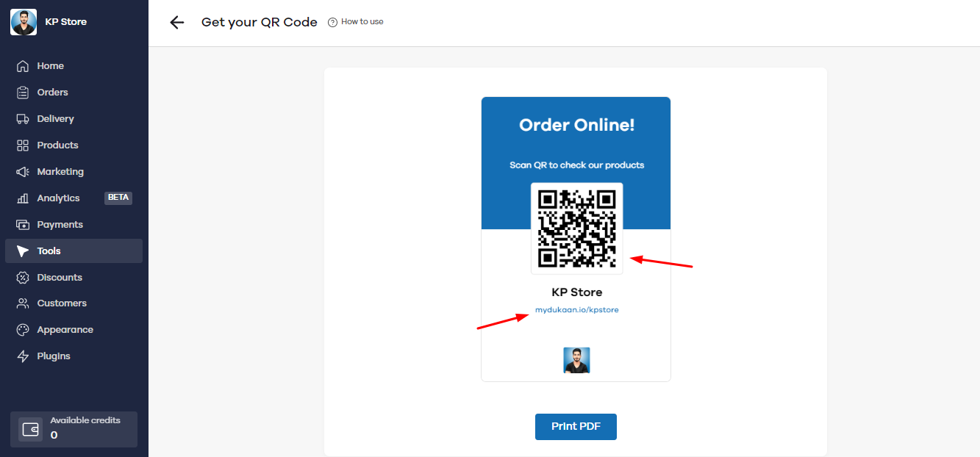Open the Available credits wallet panel
Screen dimensions: 980x457
tap(74, 429)
